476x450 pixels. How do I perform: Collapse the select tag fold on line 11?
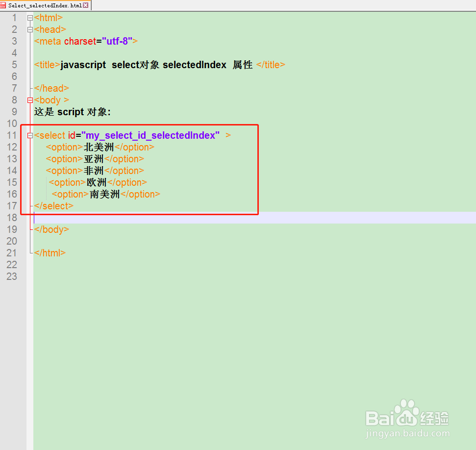pyautogui.click(x=30, y=135)
